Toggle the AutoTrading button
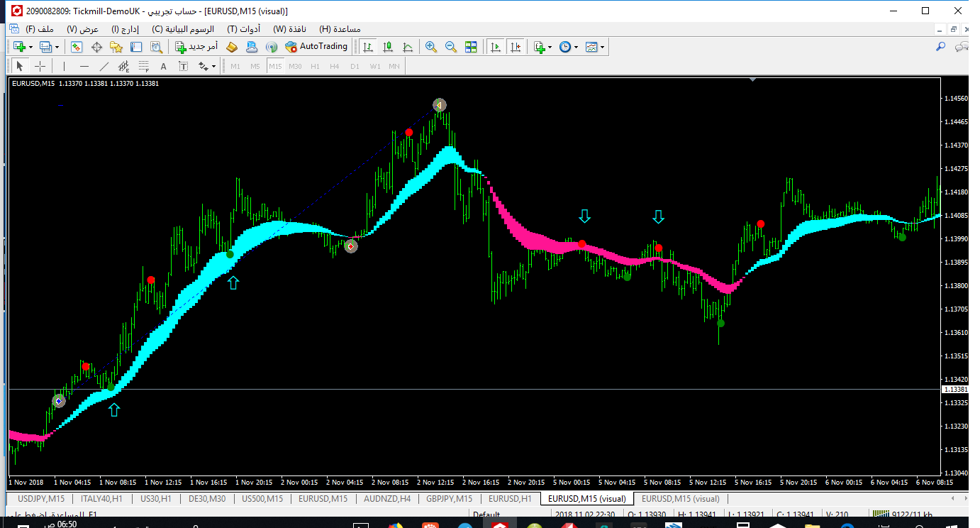 [x=316, y=47]
